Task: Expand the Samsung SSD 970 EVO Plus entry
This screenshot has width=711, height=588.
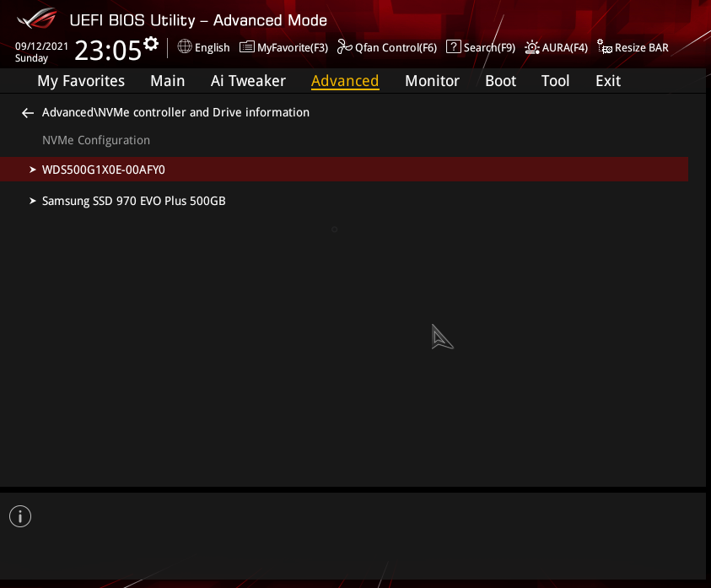Action: click(x=133, y=201)
